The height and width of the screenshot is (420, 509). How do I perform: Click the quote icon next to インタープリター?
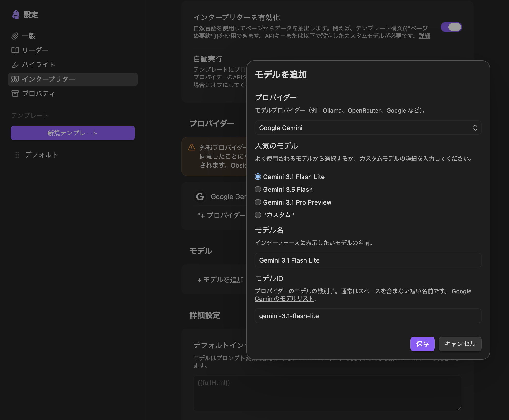[15, 79]
